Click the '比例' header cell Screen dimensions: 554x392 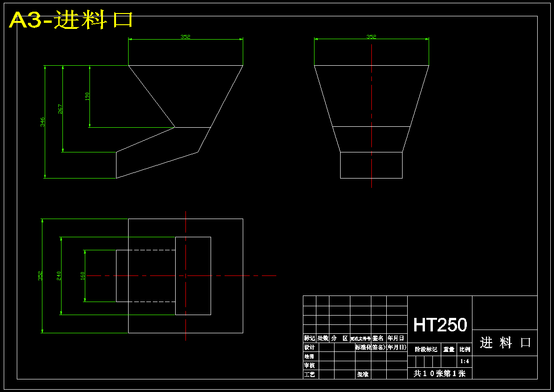tap(465, 350)
